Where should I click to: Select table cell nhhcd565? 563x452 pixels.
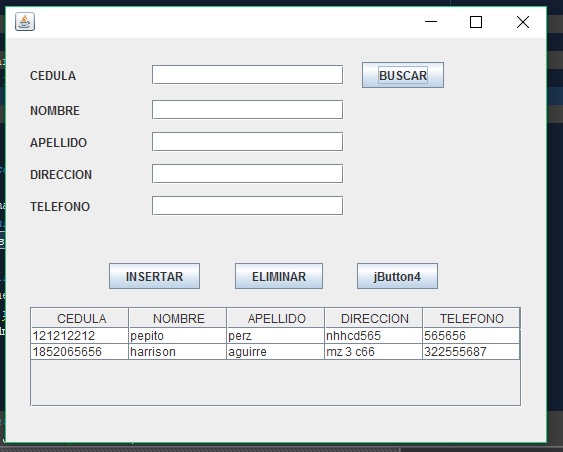[x=374, y=336]
